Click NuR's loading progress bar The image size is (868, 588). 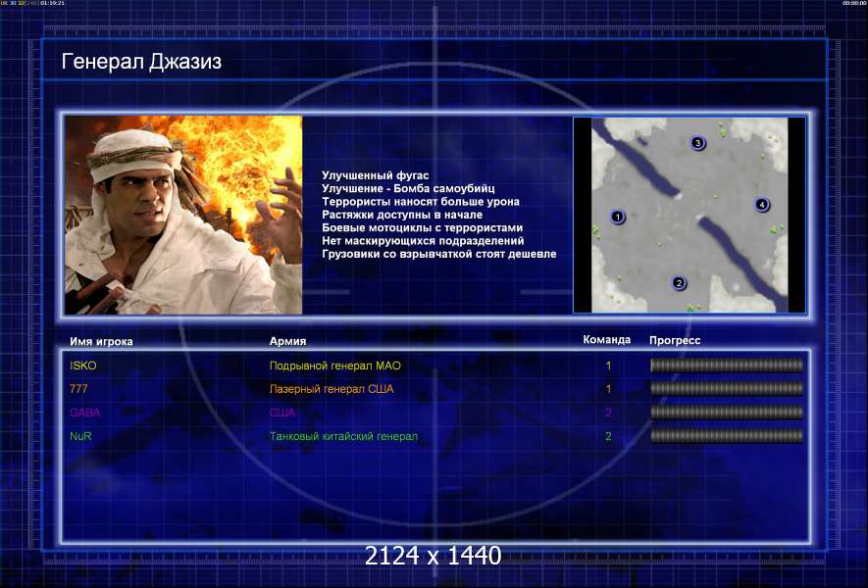pos(727,436)
